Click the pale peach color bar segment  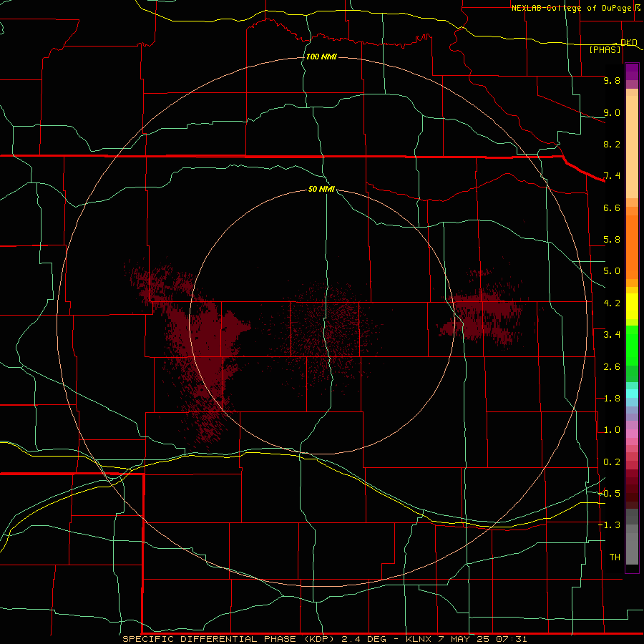click(x=632, y=147)
